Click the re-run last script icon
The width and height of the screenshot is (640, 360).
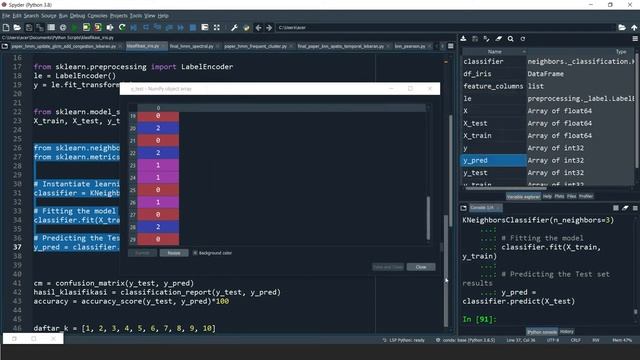122,27
